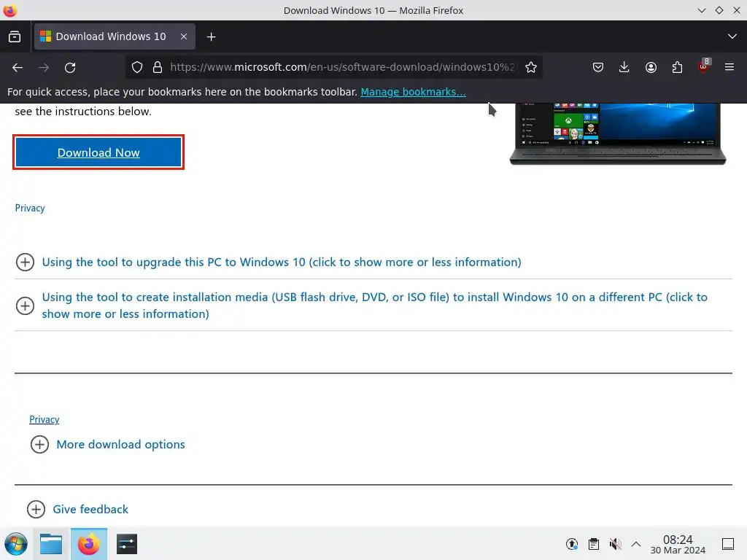The width and height of the screenshot is (747, 560).
Task: Click the Download Now button
Action: coord(98,152)
